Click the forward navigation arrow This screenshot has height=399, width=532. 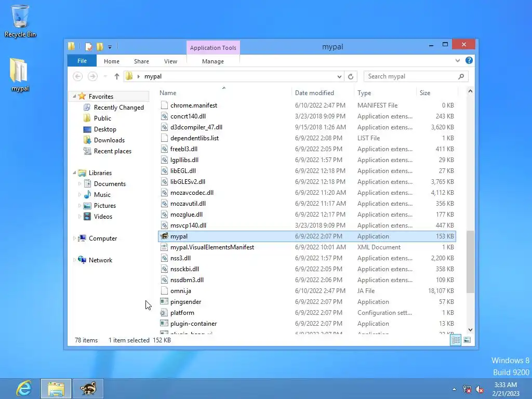92,76
